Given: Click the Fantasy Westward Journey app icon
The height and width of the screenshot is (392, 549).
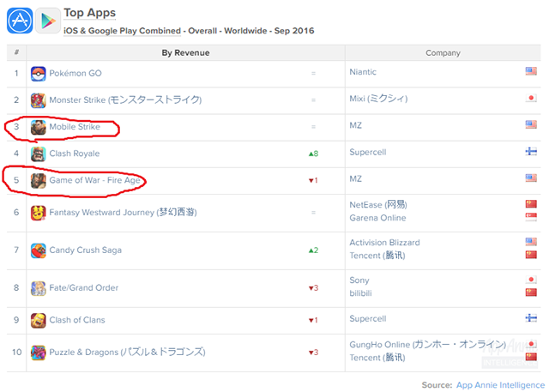Looking at the screenshot, I should point(38,213).
